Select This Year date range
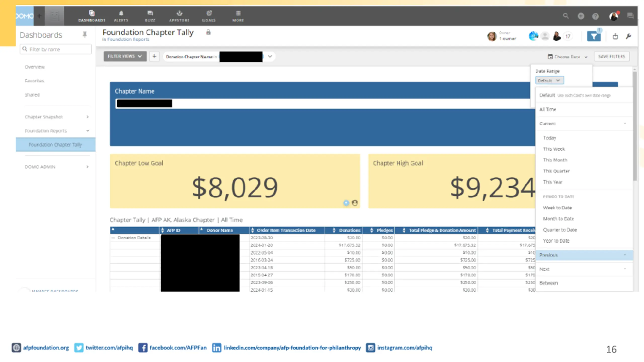The width and height of the screenshot is (644, 362). (553, 182)
